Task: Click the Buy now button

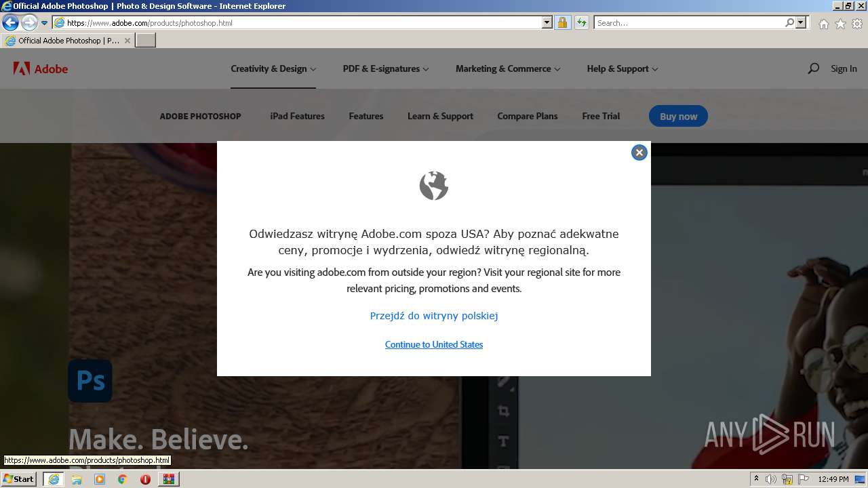Action: (x=678, y=116)
